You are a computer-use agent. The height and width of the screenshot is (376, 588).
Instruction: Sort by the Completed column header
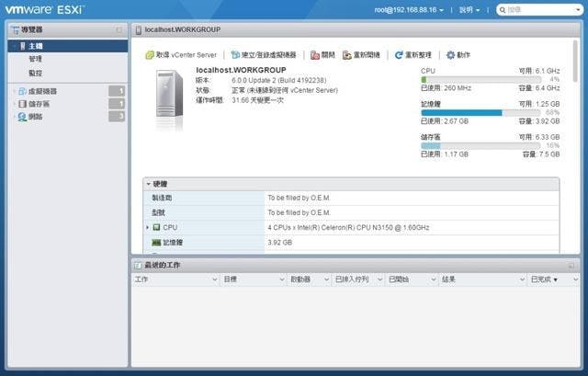[x=541, y=279]
